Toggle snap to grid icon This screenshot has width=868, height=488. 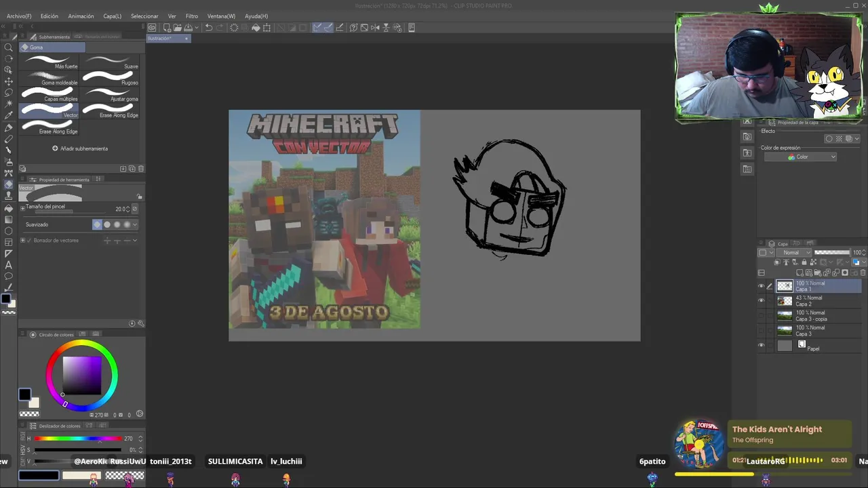(x=340, y=28)
